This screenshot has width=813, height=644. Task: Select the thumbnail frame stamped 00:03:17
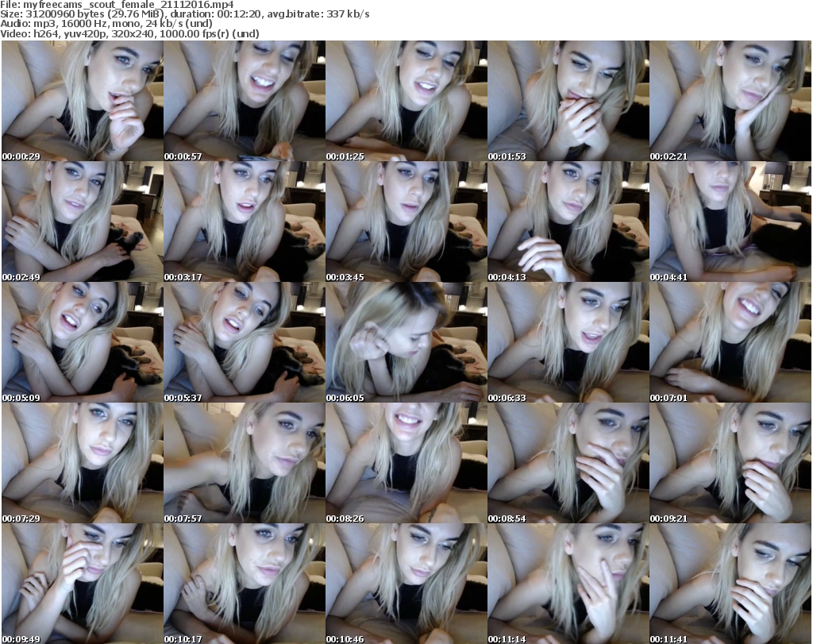pos(245,222)
